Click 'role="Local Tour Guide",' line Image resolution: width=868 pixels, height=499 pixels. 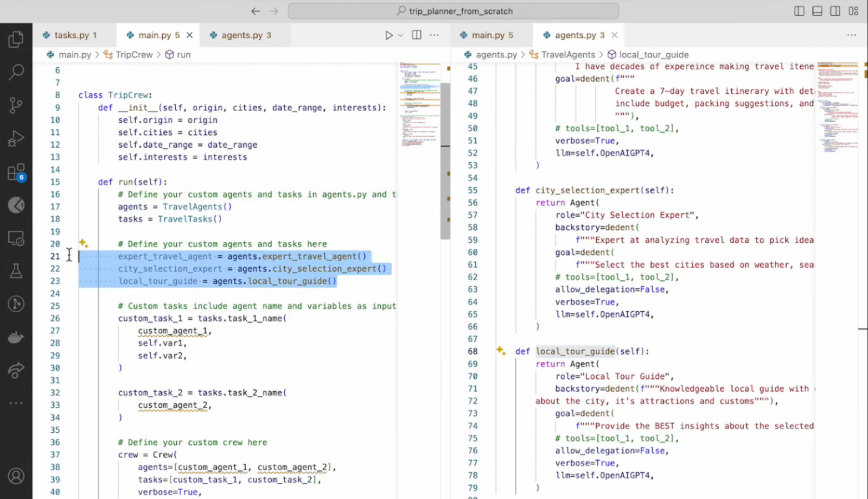tap(615, 376)
